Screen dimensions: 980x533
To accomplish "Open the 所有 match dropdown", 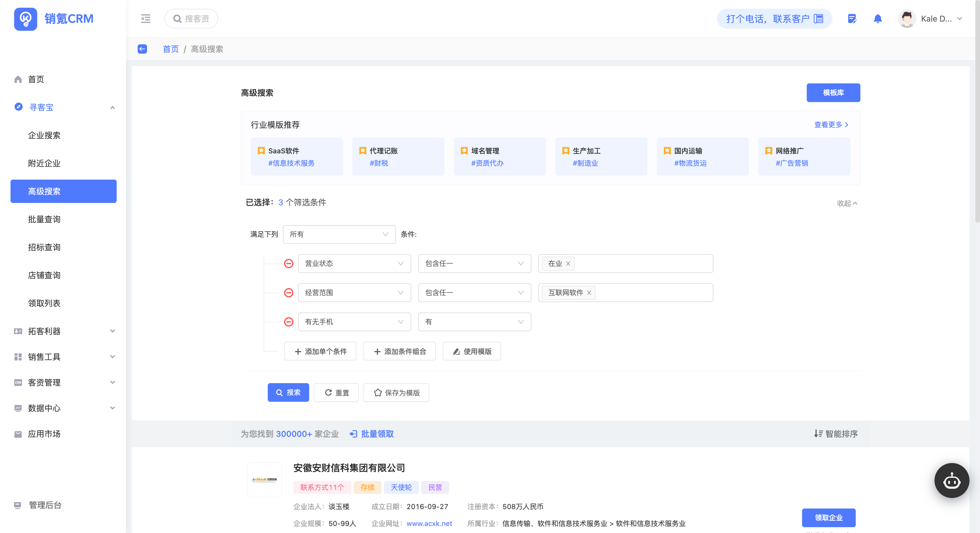I will 339,234.
